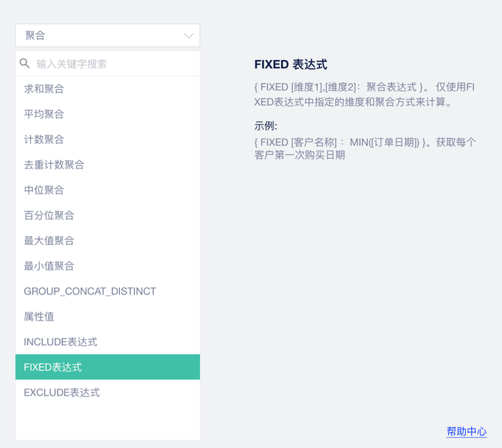Screen dimensions: 502x448
Task: Click the 最小值聚合 function
Action: coord(49,266)
